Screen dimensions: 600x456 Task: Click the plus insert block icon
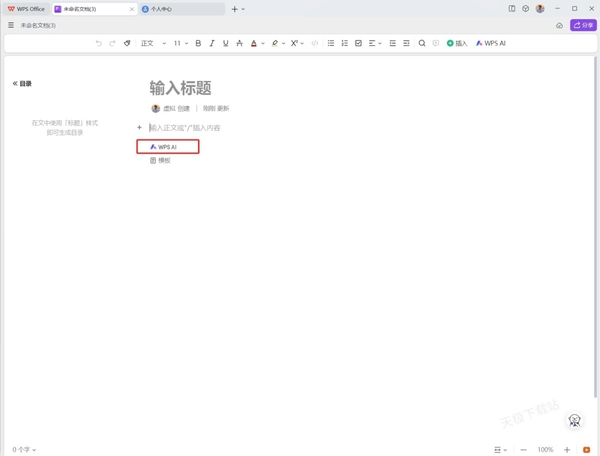[139, 127]
